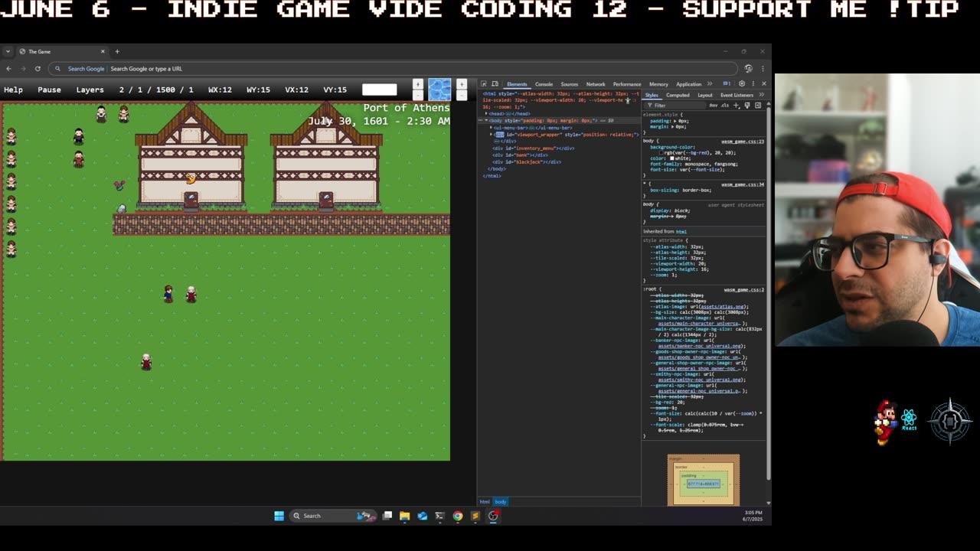The image size is (980, 551).
Task: Expand the margin shorthand in element.style
Action: tap(673, 127)
